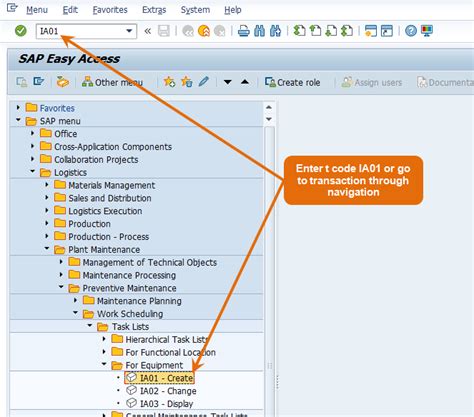
Task: Open SAP Business Workplace icon
Action: tap(63, 82)
